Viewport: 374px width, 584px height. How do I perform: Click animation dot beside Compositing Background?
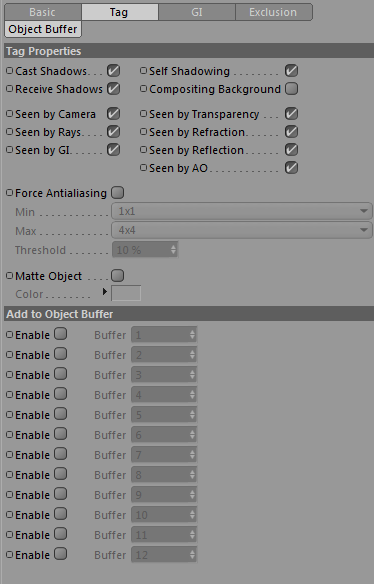143,89
